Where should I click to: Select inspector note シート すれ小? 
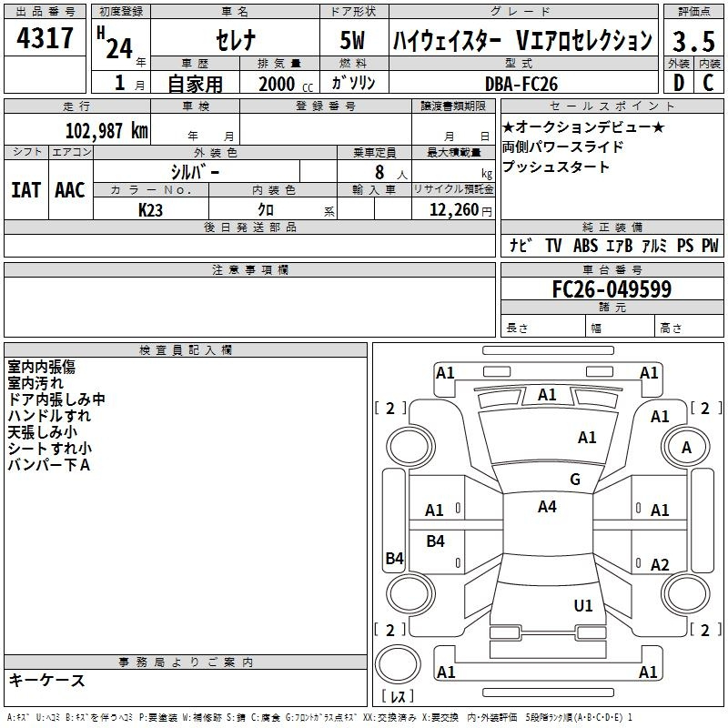[49, 449]
